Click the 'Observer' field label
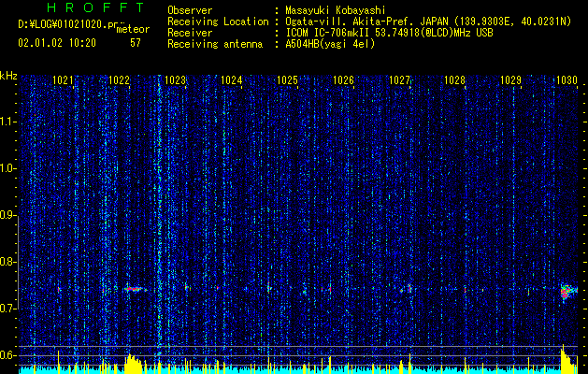 point(190,10)
